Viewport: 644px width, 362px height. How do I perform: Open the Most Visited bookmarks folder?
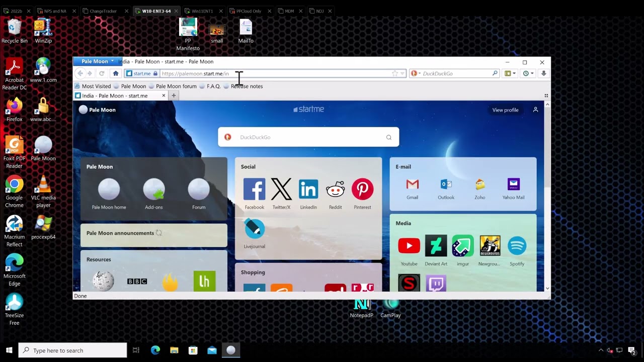[93, 86]
